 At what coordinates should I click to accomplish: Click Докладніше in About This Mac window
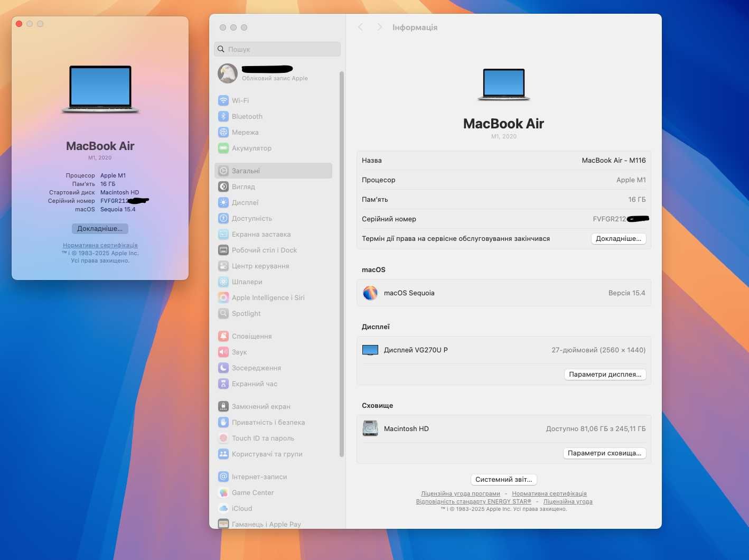[100, 229]
